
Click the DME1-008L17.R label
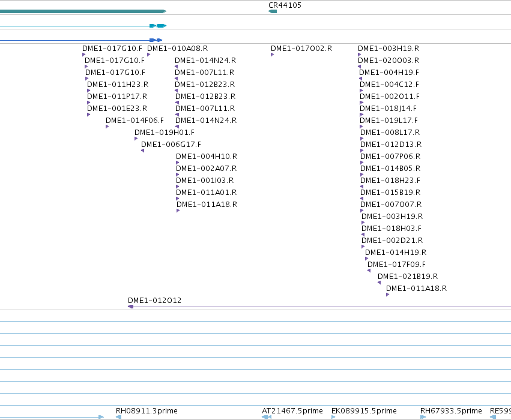(x=390, y=133)
